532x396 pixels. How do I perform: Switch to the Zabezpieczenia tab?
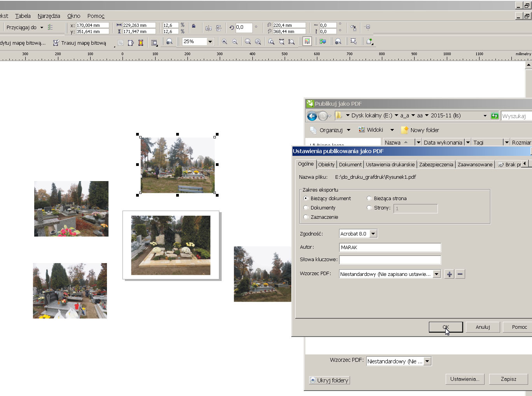pyautogui.click(x=436, y=164)
